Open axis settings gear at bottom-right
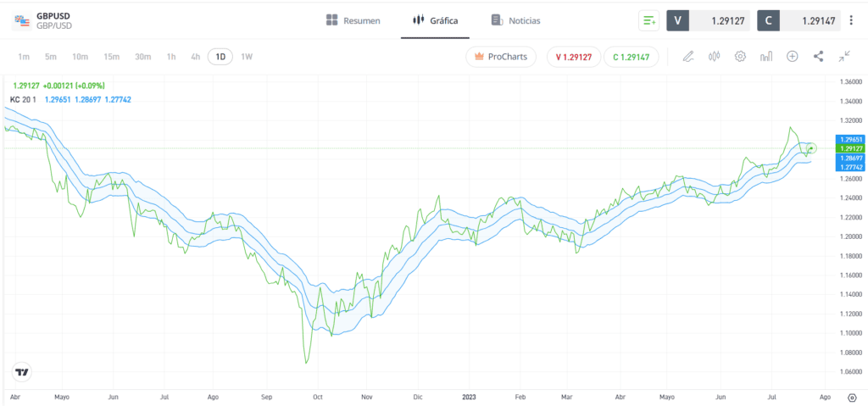The image size is (868, 406). click(852, 398)
